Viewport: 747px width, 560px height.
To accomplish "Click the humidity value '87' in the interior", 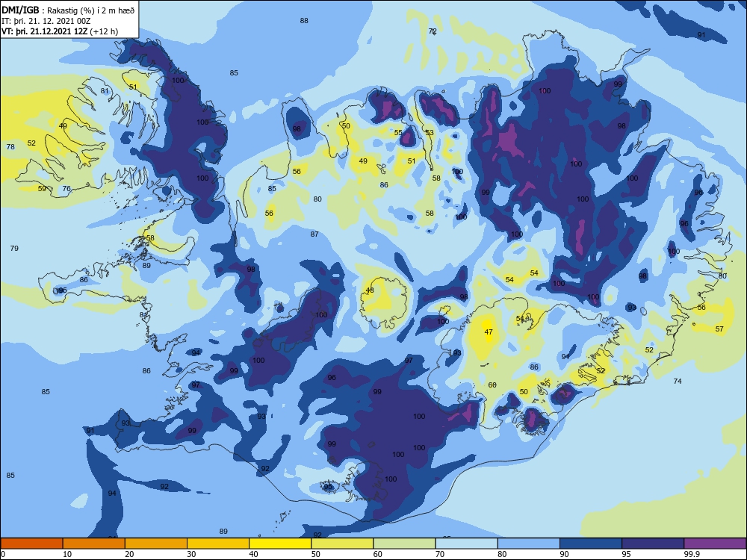I will click(x=314, y=234).
